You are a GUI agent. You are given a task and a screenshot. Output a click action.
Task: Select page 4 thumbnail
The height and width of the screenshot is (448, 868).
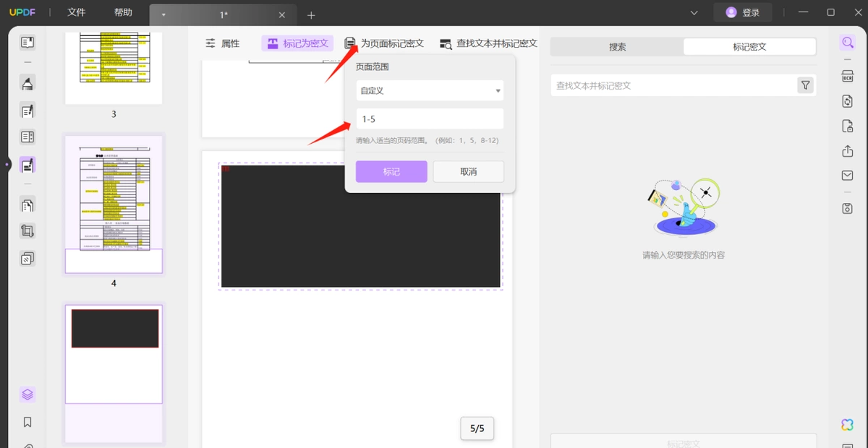[114, 204]
